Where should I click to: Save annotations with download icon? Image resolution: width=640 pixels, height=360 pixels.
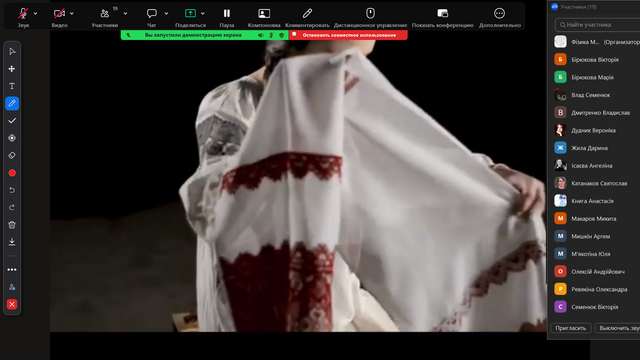[x=12, y=242]
